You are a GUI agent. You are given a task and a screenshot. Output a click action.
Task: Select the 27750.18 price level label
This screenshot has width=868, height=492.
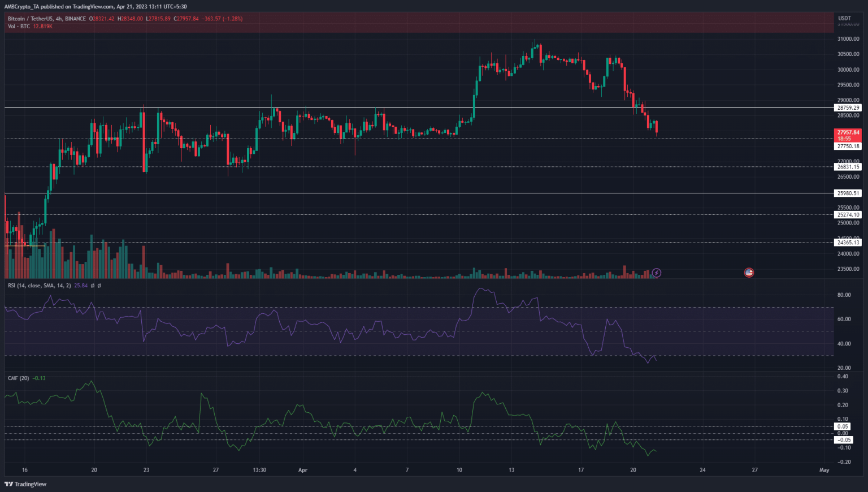point(848,146)
